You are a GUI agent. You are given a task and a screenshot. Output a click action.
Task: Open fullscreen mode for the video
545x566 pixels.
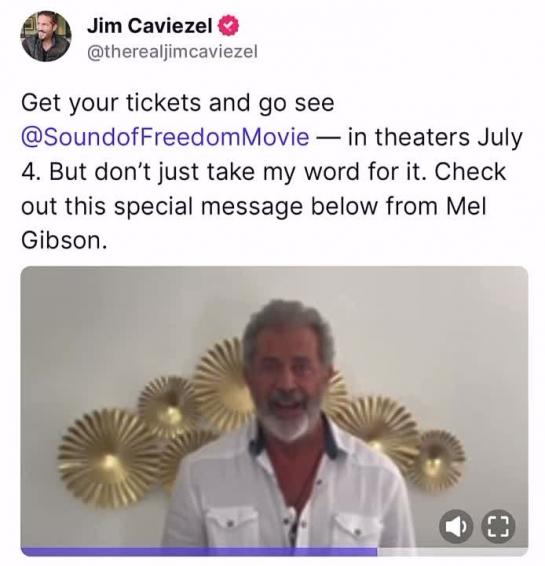(498, 527)
